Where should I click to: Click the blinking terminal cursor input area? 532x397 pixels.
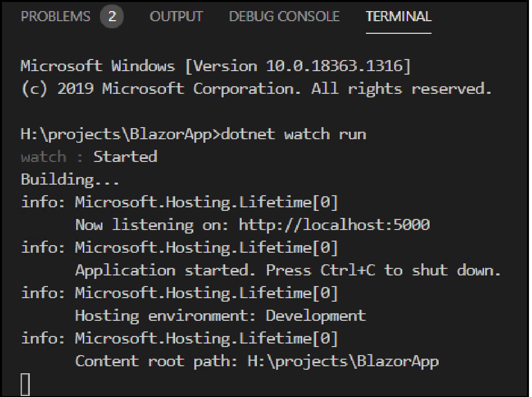tap(24, 383)
